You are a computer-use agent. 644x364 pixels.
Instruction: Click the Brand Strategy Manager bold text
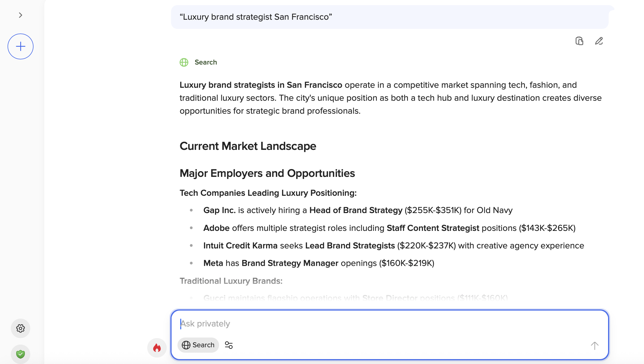[x=290, y=263]
